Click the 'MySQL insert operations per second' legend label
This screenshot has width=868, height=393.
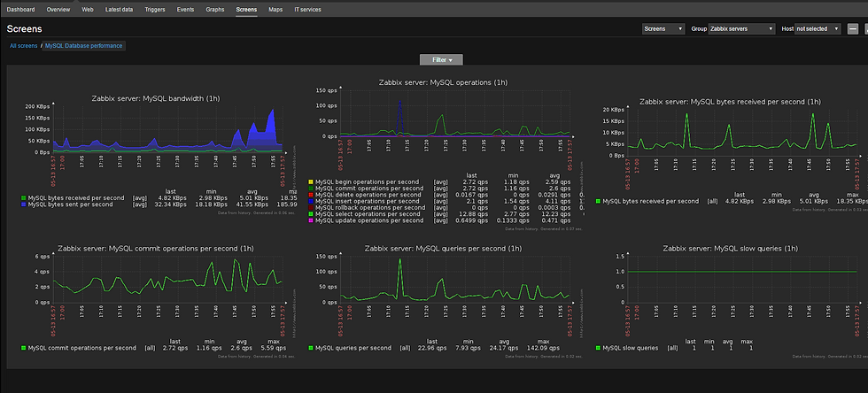click(367, 201)
